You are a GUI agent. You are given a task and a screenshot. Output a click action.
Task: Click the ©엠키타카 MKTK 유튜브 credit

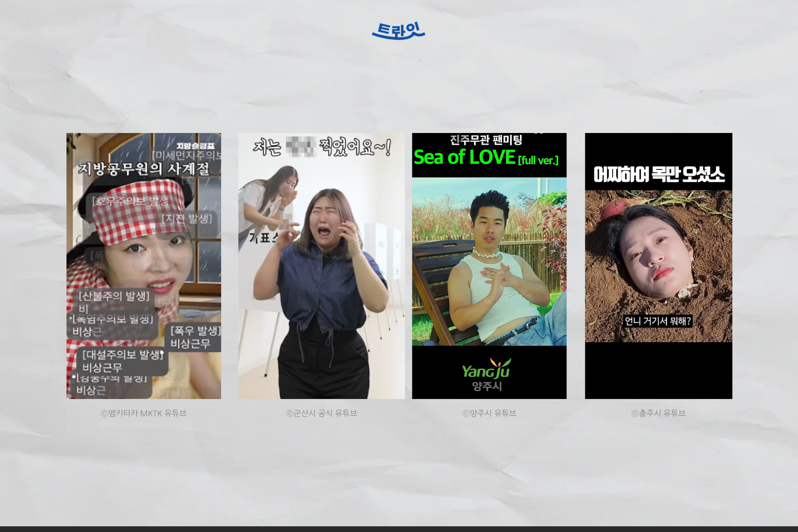click(144, 413)
